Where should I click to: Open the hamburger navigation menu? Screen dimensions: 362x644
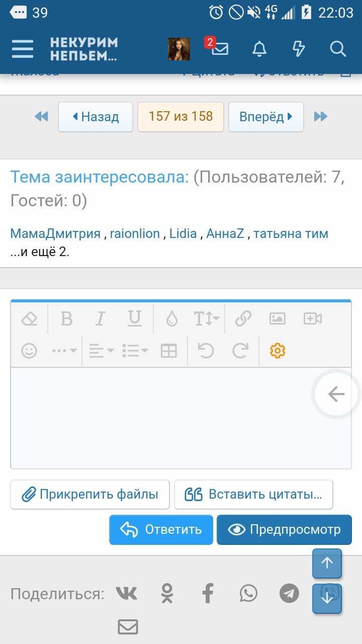click(23, 49)
